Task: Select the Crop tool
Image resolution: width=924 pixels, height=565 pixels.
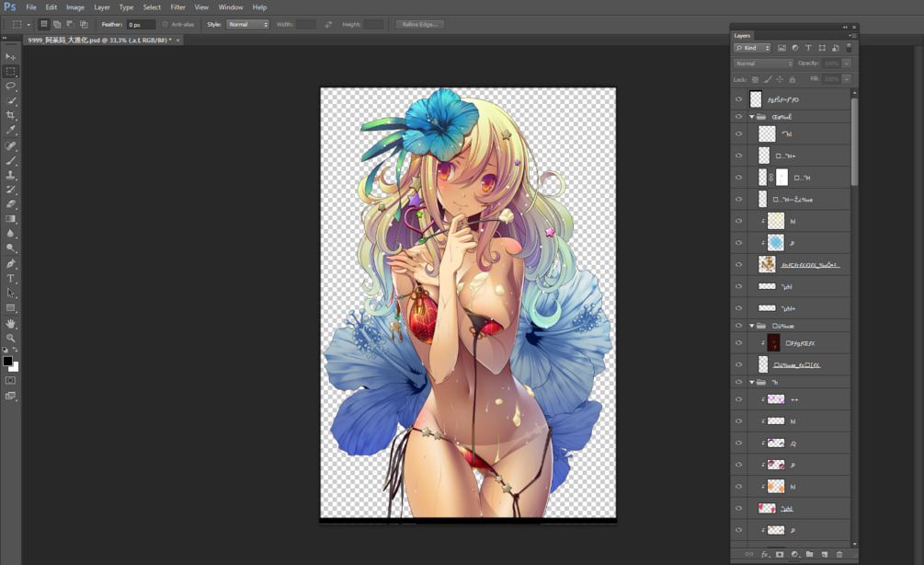Action: pos(11,116)
